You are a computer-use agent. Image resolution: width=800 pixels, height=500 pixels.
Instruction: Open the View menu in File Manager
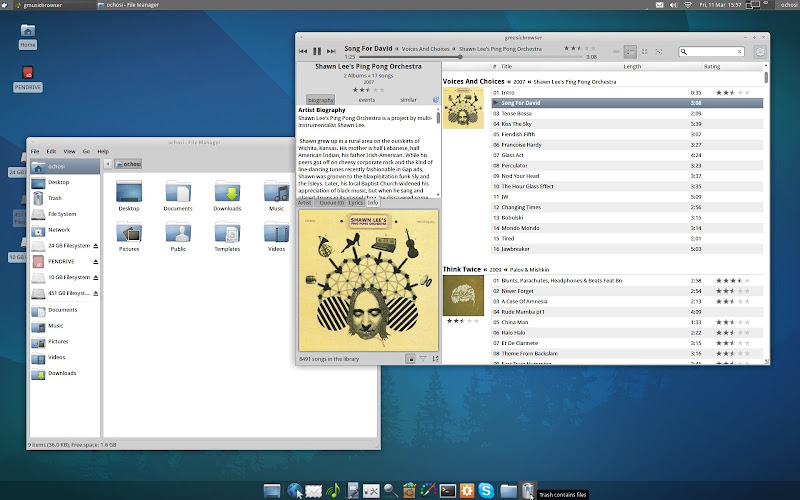[x=68, y=151]
